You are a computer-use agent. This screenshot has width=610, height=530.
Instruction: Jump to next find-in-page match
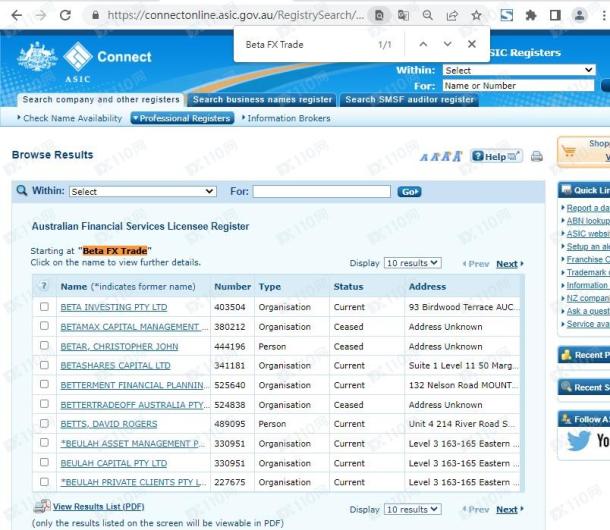[448, 44]
